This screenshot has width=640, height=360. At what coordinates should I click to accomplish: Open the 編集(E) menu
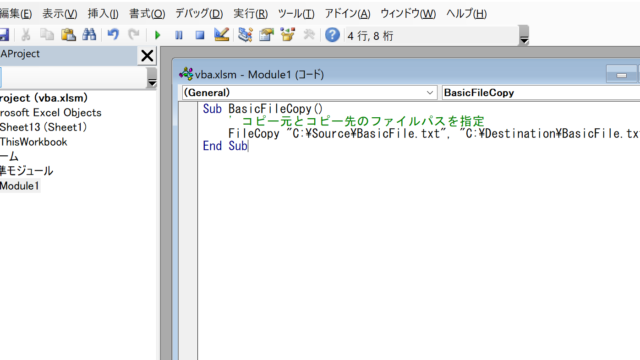(16, 13)
